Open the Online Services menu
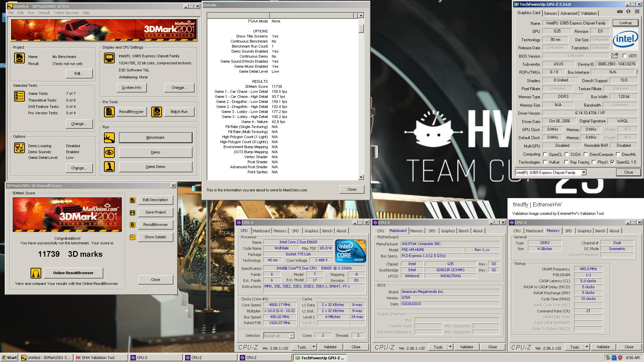The width and height of the screenshot is (644, 362). click(66, 13)
